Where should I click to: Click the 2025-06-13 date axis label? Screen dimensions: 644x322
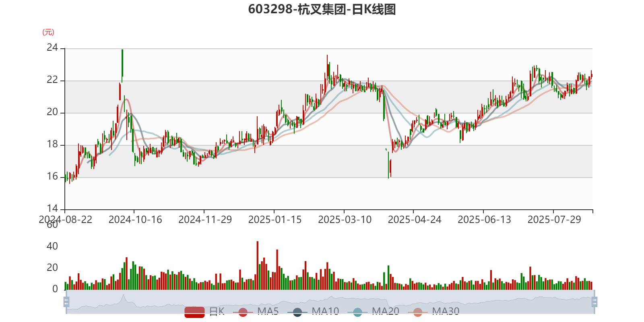click(x=484, y=220)
